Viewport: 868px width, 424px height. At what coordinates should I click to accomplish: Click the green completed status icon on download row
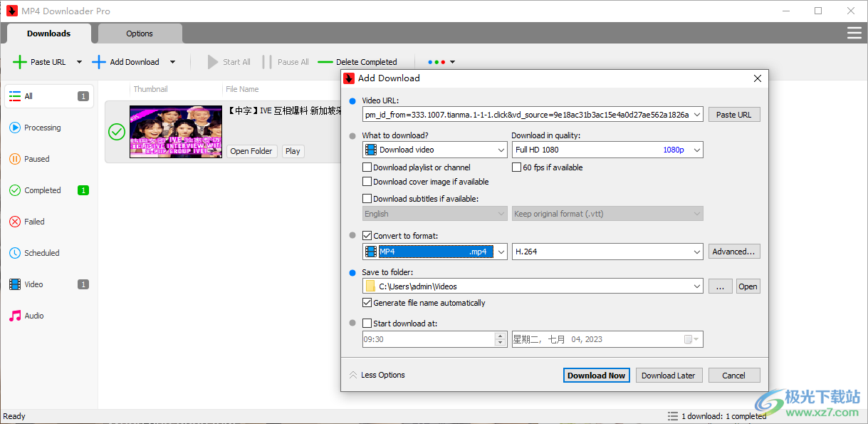click(x=116, y=132)
